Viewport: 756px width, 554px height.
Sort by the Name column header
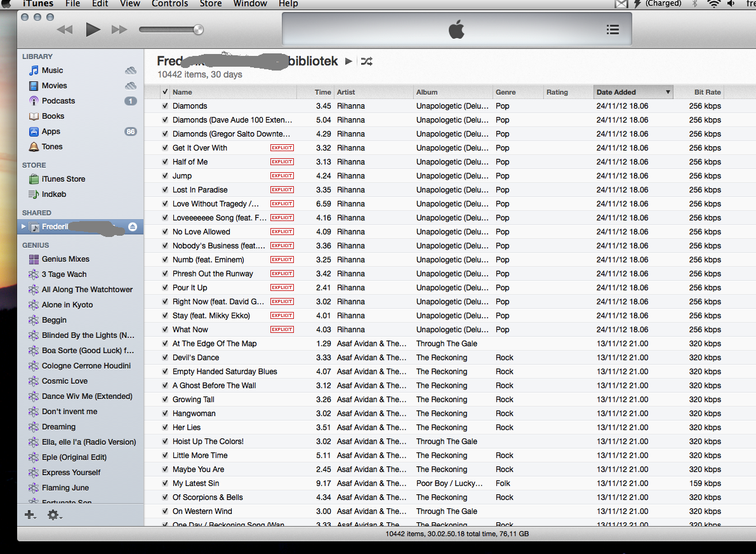[x=233, y=91]
